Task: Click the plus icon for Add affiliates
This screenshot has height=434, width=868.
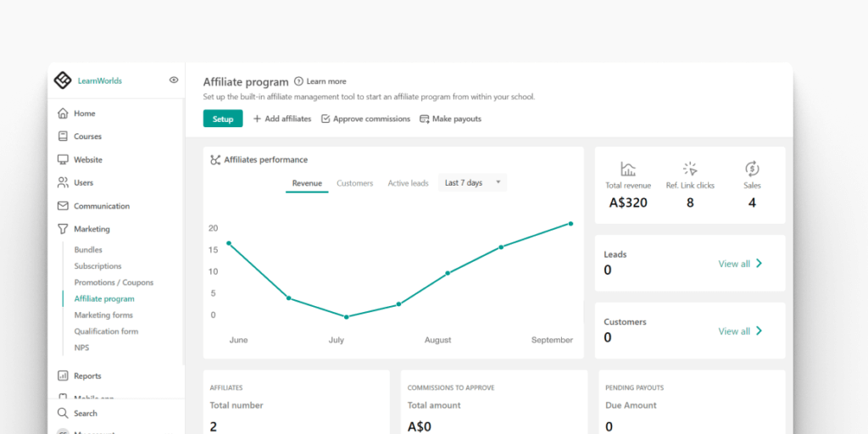Action: (x=257, y=119)
